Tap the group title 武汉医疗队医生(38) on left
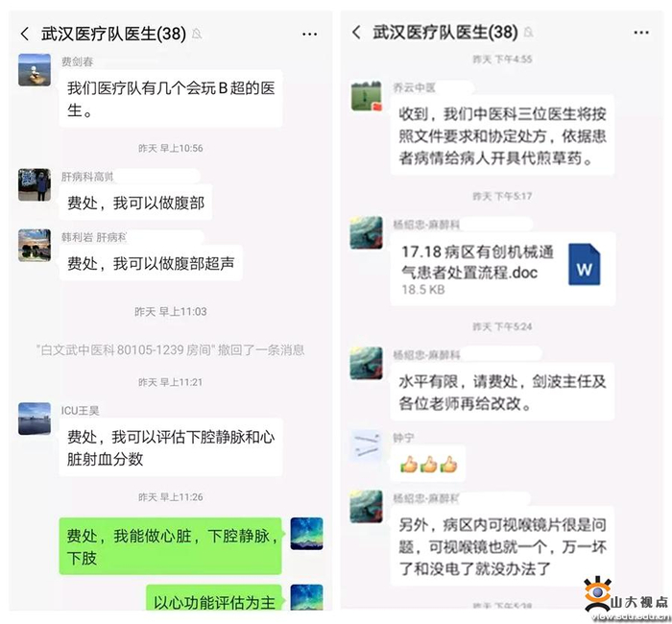Screen dimensions: 672x624 (x=113, y=34)
